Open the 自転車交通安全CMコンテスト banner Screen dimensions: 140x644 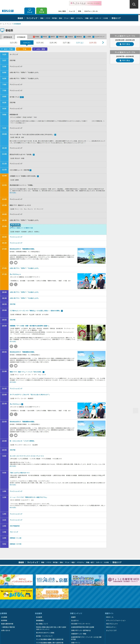(88, 580)
